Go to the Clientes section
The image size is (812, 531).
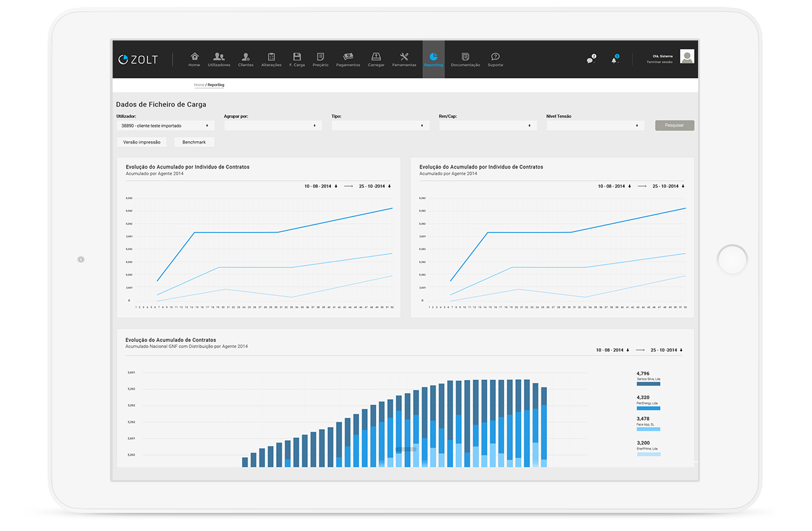coord(246,60)
